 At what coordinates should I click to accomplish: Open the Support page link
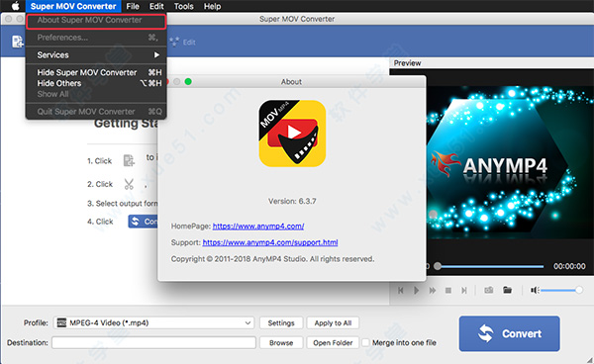click(x=270, y=242)
